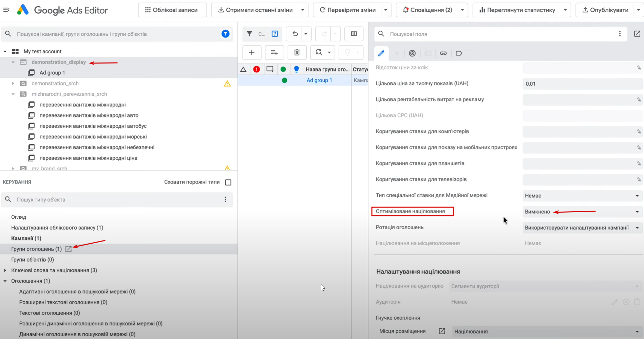Open dropdown arrow next to Перевірити зміни
The image size is (644, 339).
point(386,10)
